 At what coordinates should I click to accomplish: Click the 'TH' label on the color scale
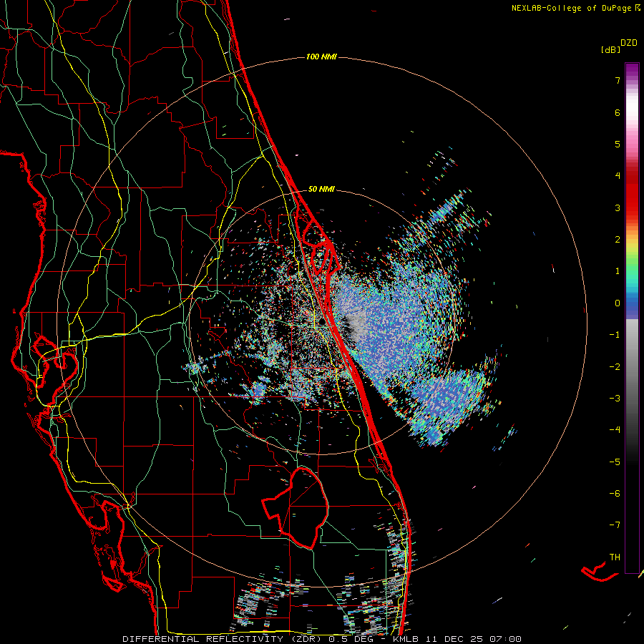point(615,557)
